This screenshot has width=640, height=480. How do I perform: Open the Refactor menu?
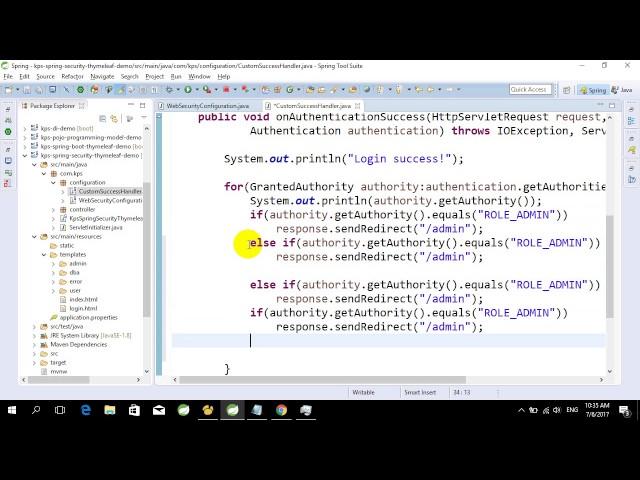tap(72, 76)
